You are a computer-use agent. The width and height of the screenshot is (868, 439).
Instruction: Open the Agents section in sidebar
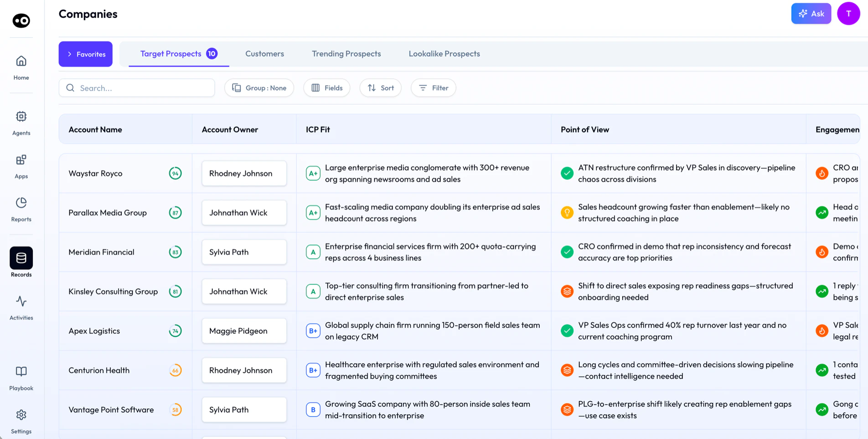coord(21,123)
